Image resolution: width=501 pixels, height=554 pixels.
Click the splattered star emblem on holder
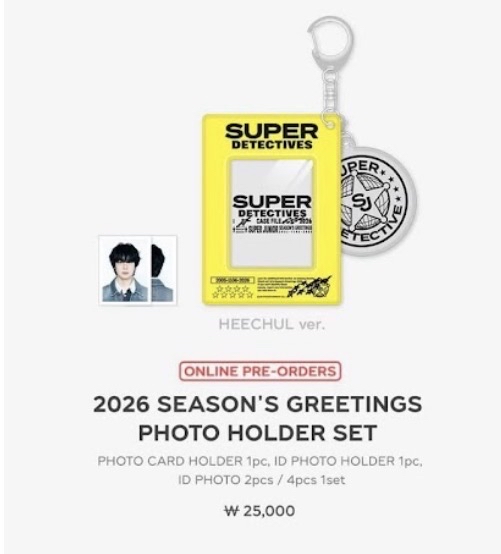click(x=310, y=287)
